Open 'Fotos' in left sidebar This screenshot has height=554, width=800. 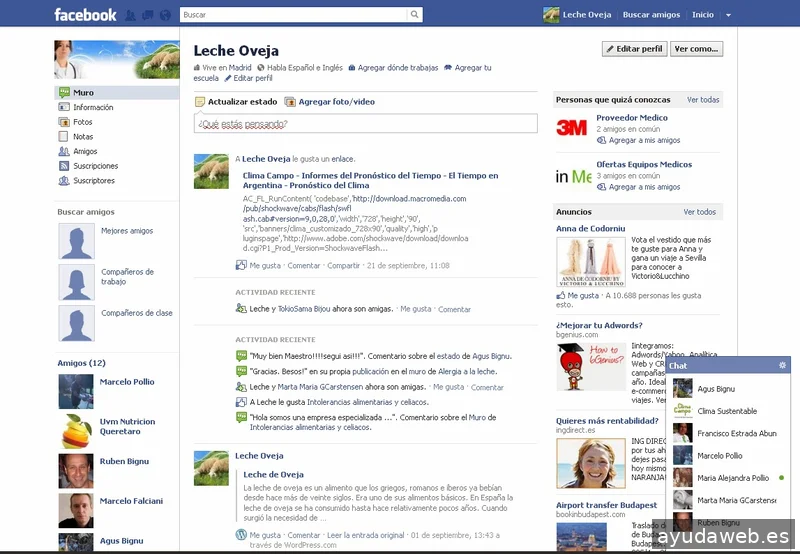82,122
